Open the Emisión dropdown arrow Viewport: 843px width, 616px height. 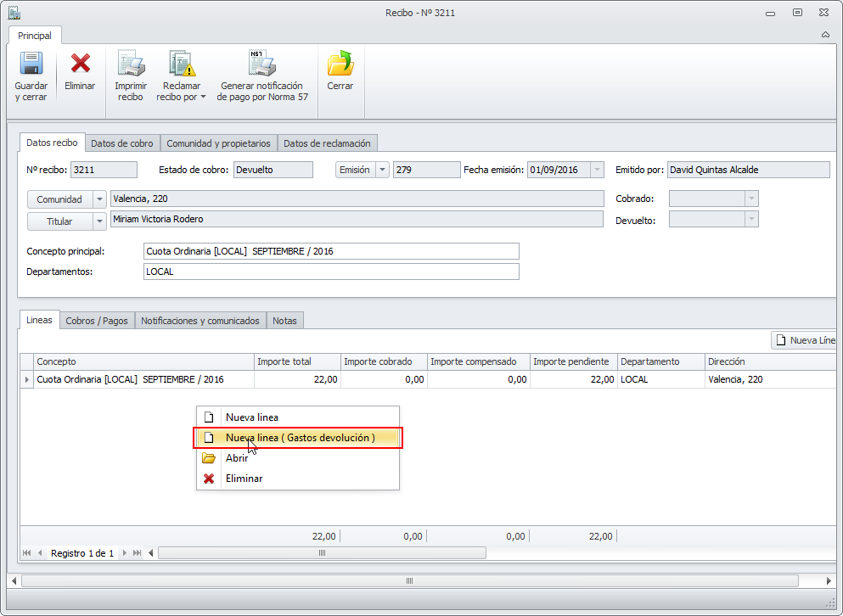(383, 170)
